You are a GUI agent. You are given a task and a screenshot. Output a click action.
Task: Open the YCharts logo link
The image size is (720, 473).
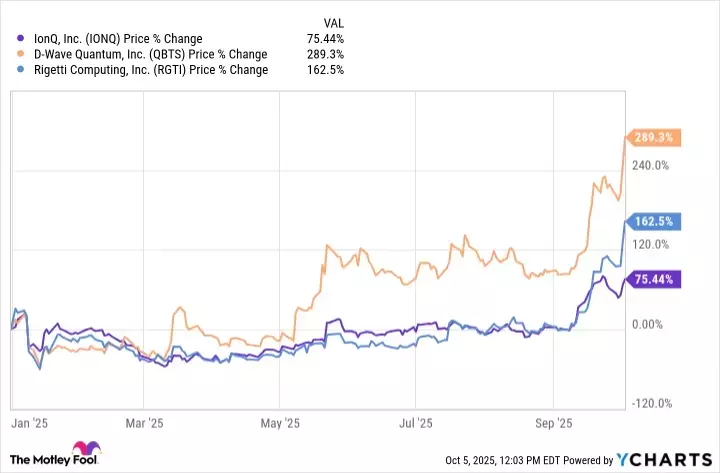click(x=666, y=459)
